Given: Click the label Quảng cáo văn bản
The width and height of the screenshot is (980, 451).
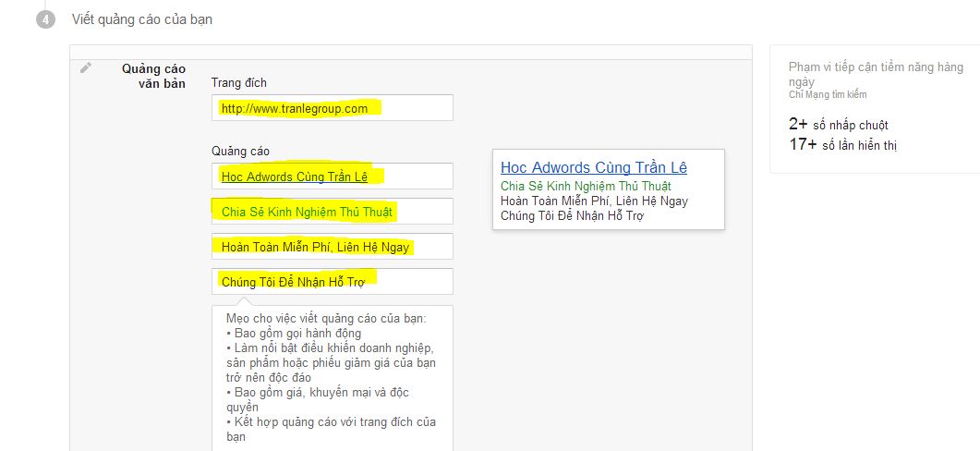Looking at the screenshot, I should tap(153, 76).
